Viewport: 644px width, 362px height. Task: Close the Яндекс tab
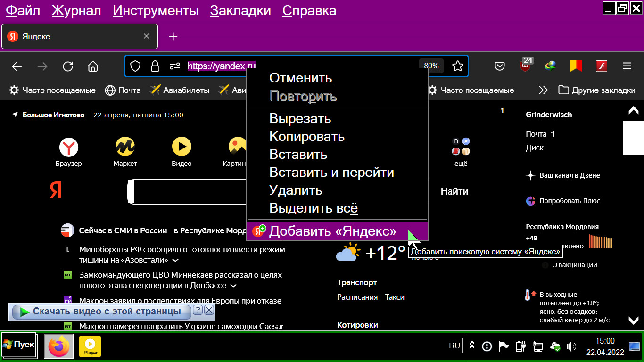(x=146, y=36)
